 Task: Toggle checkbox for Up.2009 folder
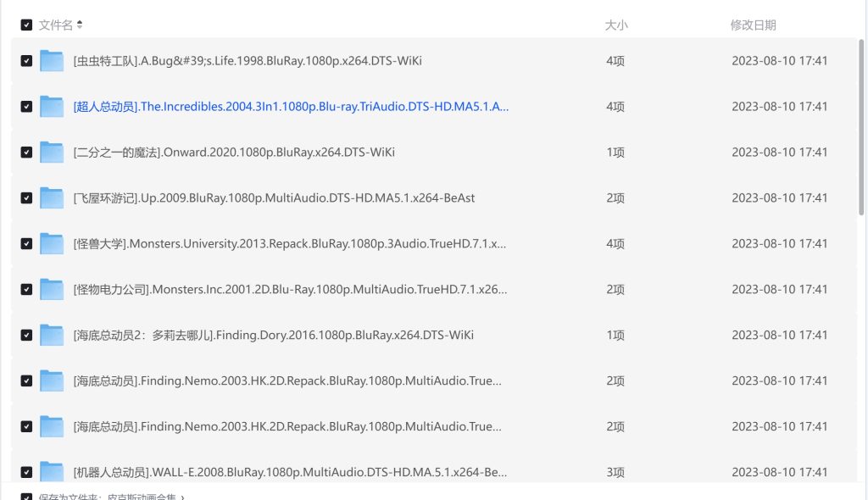26,197
